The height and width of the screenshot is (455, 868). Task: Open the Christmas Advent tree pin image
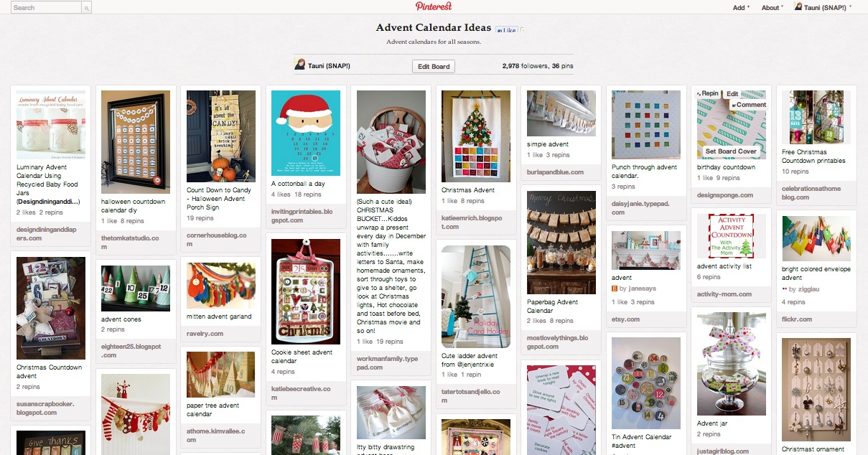coord(476,135)
